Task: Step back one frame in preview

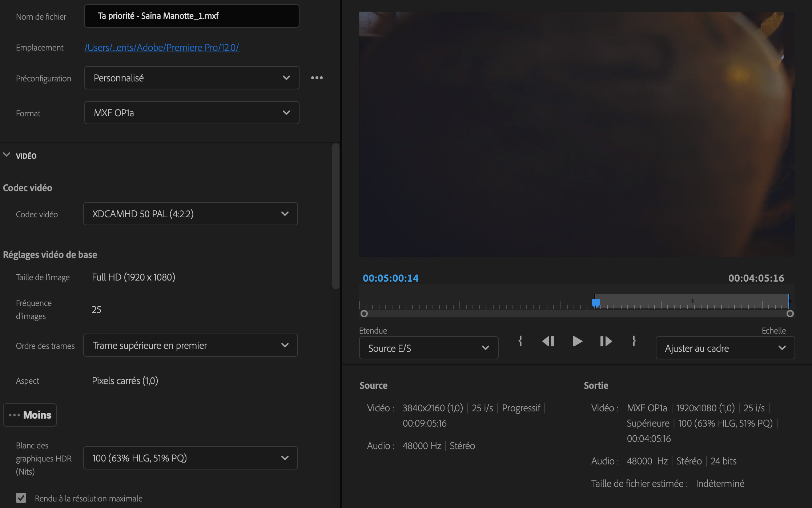Action: [548, 341]
